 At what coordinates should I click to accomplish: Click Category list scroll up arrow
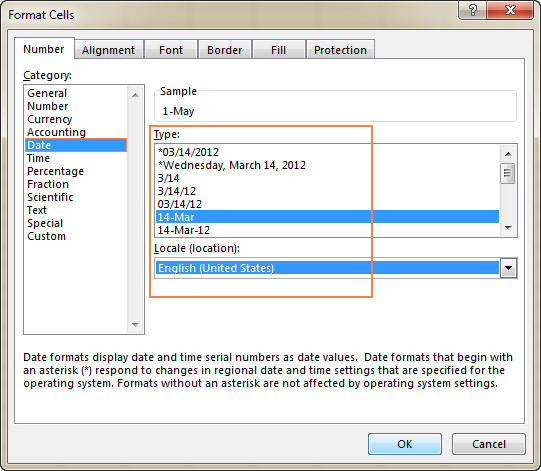[x=135, y=95]
